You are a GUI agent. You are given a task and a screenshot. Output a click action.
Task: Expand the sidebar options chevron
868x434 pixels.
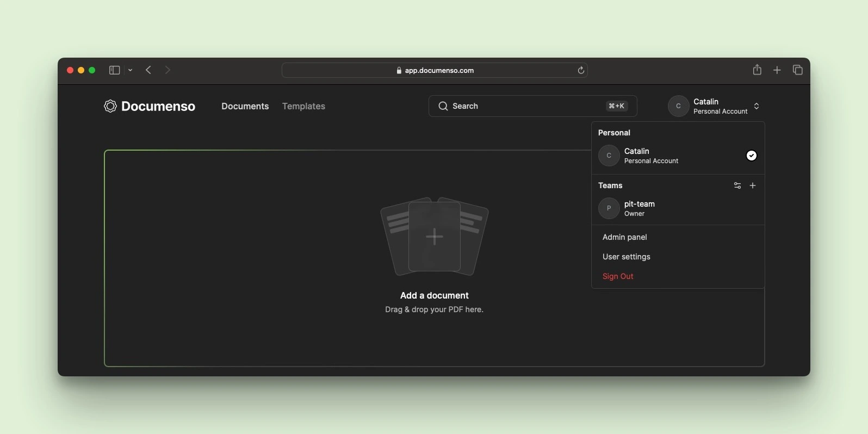point(131,70)
